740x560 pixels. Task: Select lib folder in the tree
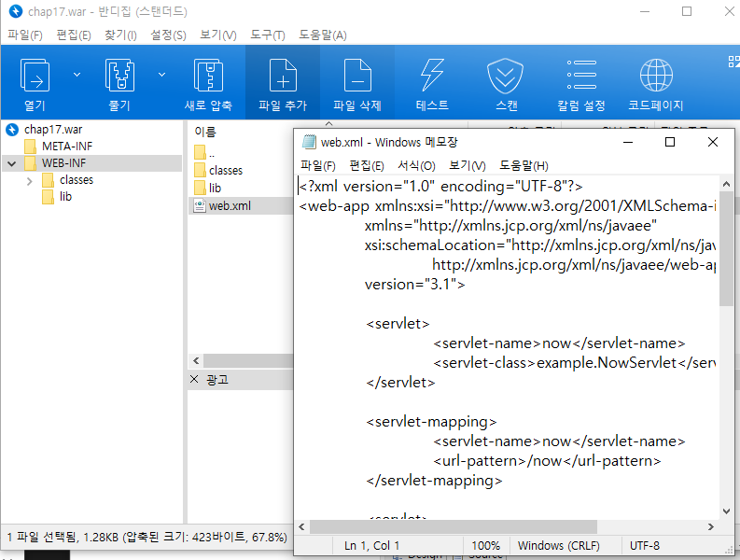65,196
